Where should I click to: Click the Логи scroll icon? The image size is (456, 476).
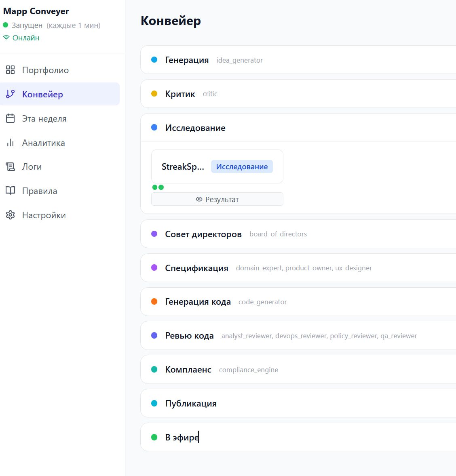click(11, 166)
